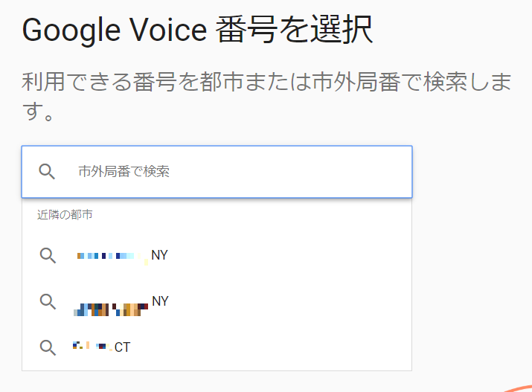Click the blurred city name in the first suggestion
532x392 pixels.
[112, 257]
